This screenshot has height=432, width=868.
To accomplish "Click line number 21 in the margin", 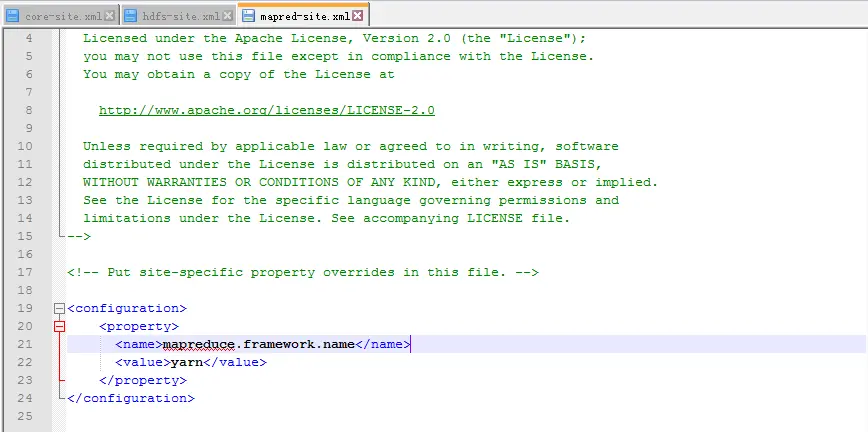I will (x=25, y=344).
